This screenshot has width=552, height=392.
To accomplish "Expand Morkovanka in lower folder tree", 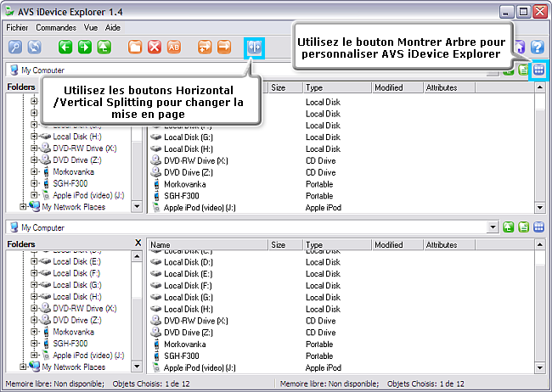I will tap(34, 332).
